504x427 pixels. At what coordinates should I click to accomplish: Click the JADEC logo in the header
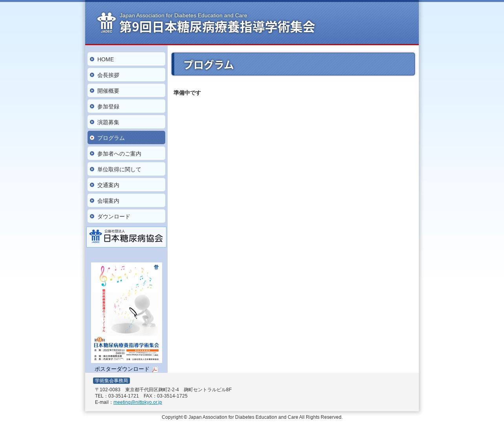[x=106, y=23]
